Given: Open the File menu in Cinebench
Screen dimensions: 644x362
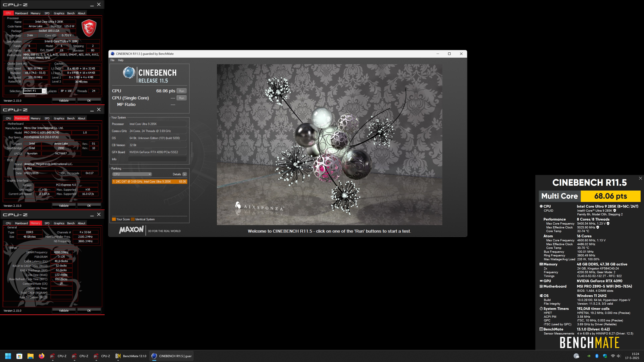Looking at the screenshot, I should [113, 60].
